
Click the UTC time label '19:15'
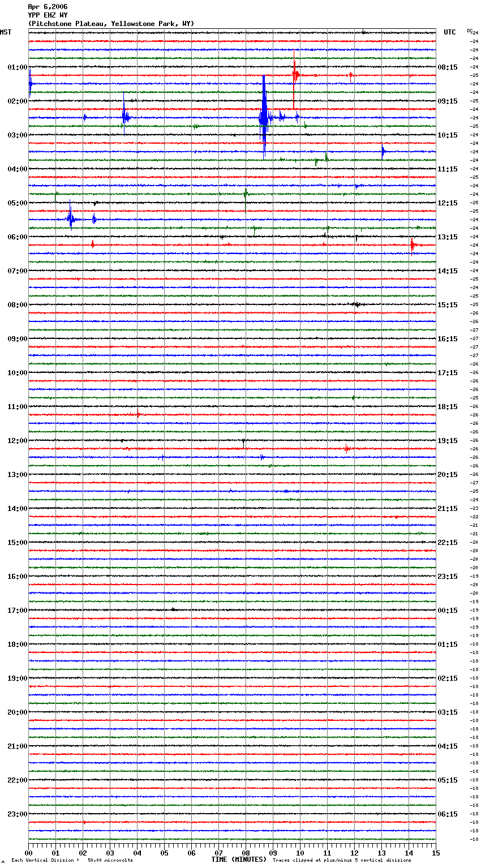448,441
